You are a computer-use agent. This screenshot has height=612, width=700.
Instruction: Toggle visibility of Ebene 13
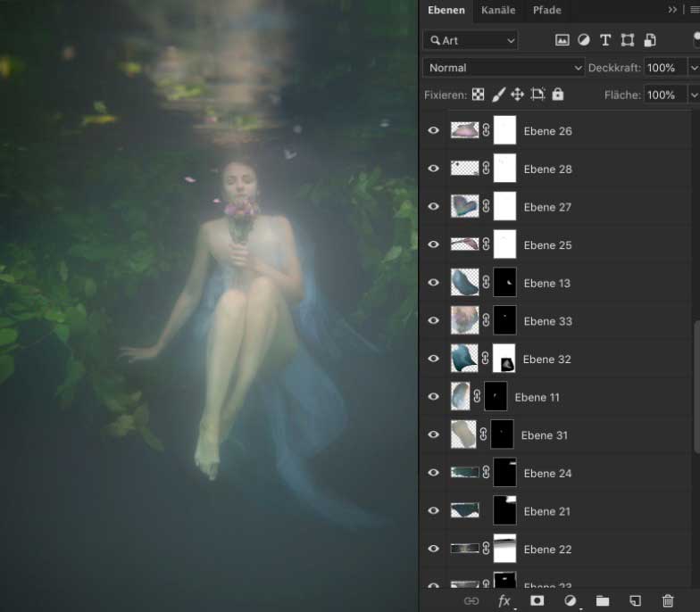[434, 283]
